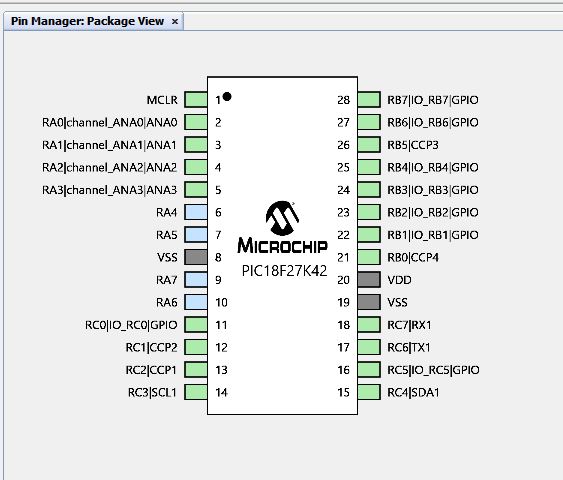Click the green MCLR pin 1 box

coord(196,100)
